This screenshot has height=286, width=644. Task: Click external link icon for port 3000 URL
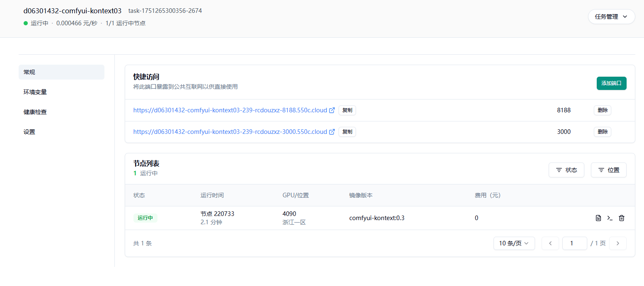pos(332,132)
